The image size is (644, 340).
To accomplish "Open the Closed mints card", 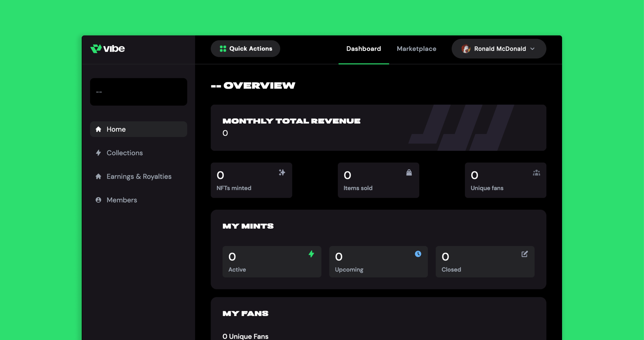I will click(x=485, y=262).
